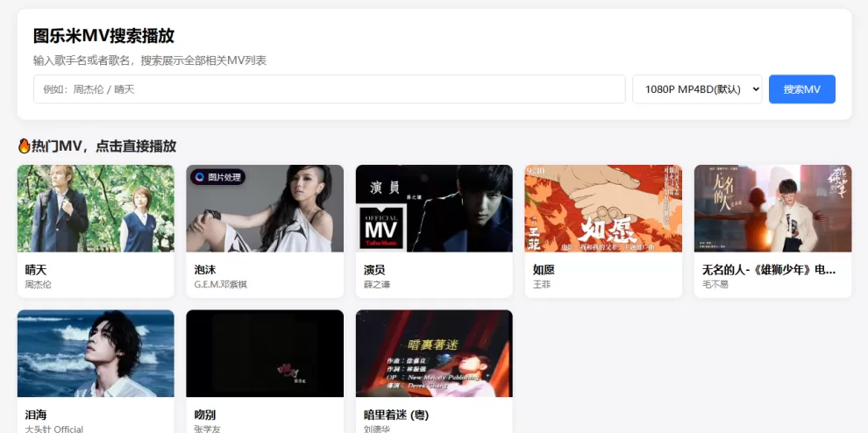Click the artist 大头针 Official

pos(54,429)
